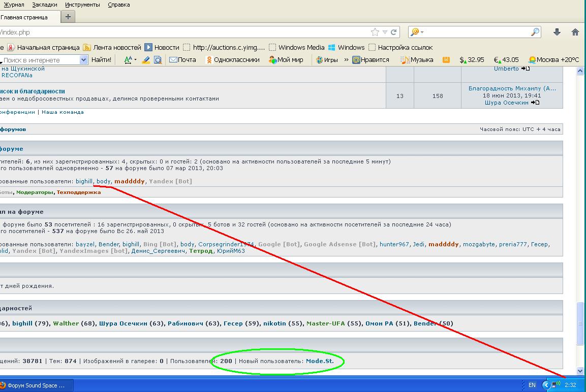The height and width of the screenshot is (392, 586).
Task: Open the downloads arrow icon
Action: click(557, 32)
